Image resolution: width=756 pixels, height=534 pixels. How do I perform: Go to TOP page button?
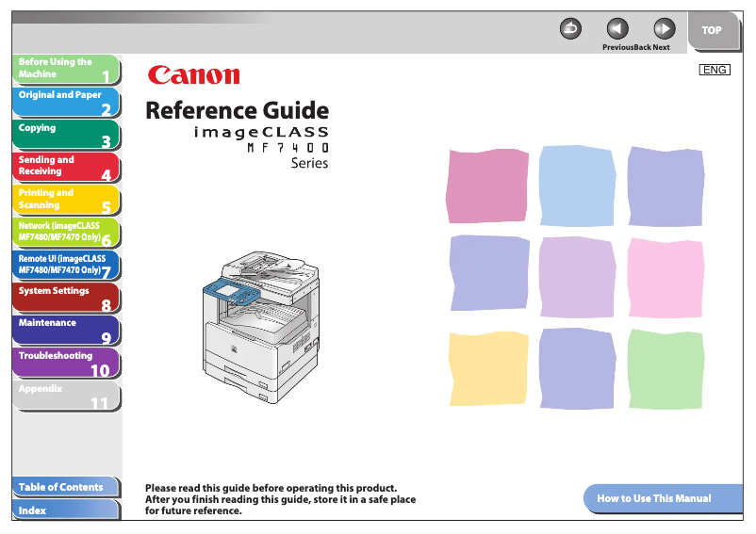point(712,30)
